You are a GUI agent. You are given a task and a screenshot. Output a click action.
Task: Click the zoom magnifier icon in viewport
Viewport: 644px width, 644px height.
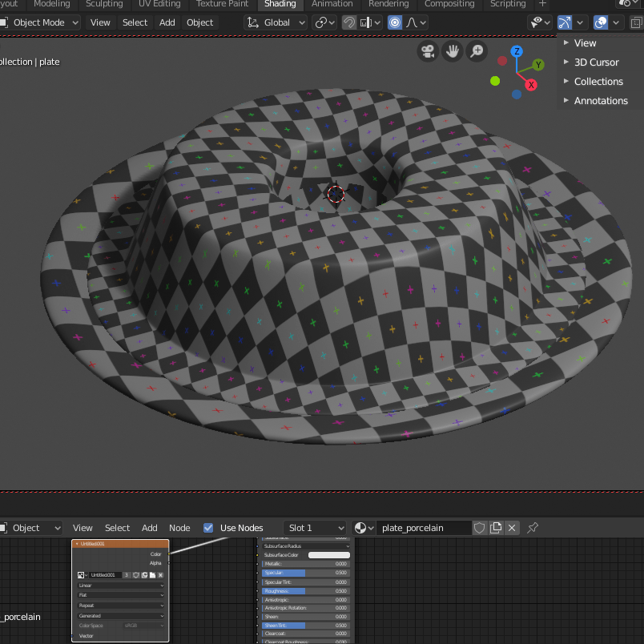coord(477,51)
